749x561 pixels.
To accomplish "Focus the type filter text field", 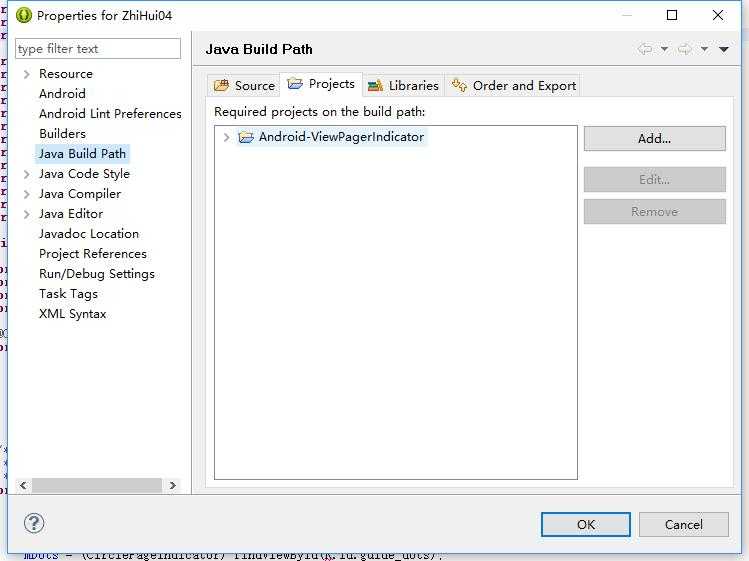I will (x=98, y=49).
